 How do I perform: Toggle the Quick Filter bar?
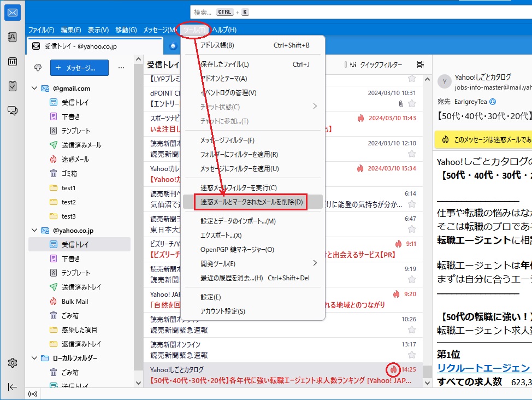click(375, 65)
